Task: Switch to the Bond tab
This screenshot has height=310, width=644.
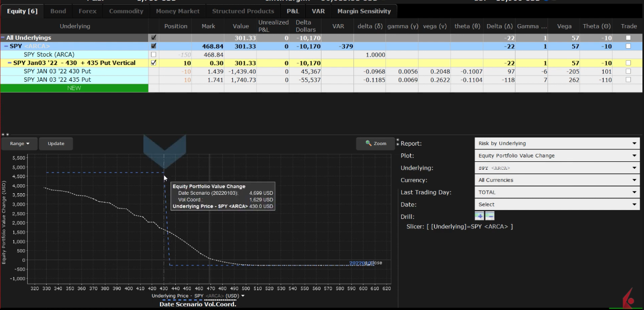Action: point(58,10)
